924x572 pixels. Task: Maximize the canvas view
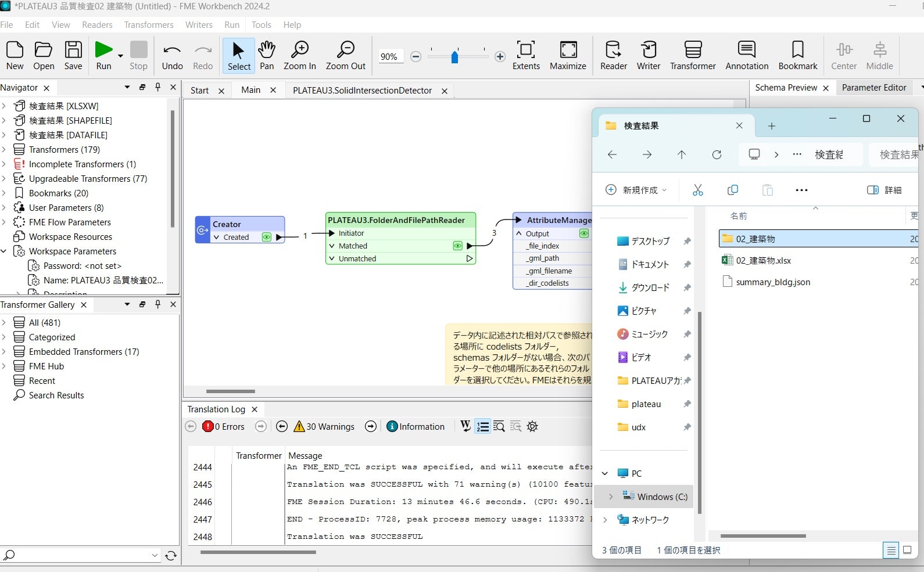pos(568,56)
